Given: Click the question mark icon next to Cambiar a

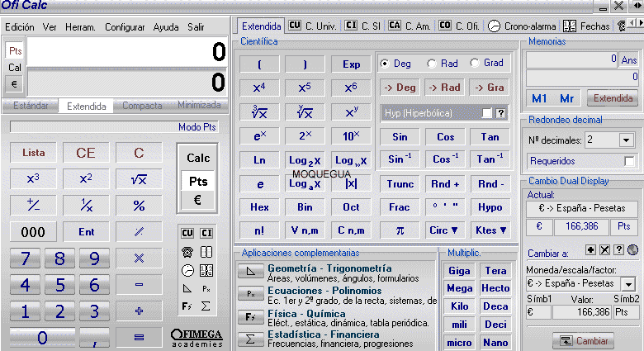Looking at the screenshot, I should [x=619, y=249].
